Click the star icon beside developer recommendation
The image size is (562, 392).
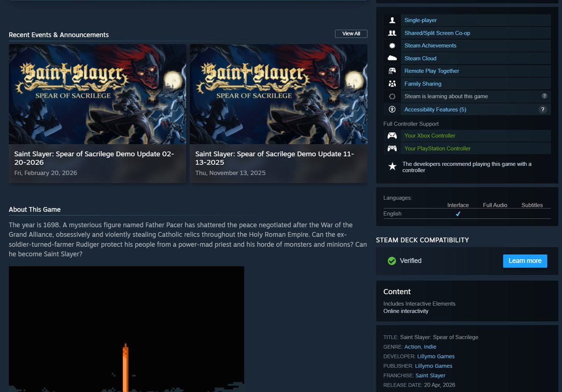(392, 167)
